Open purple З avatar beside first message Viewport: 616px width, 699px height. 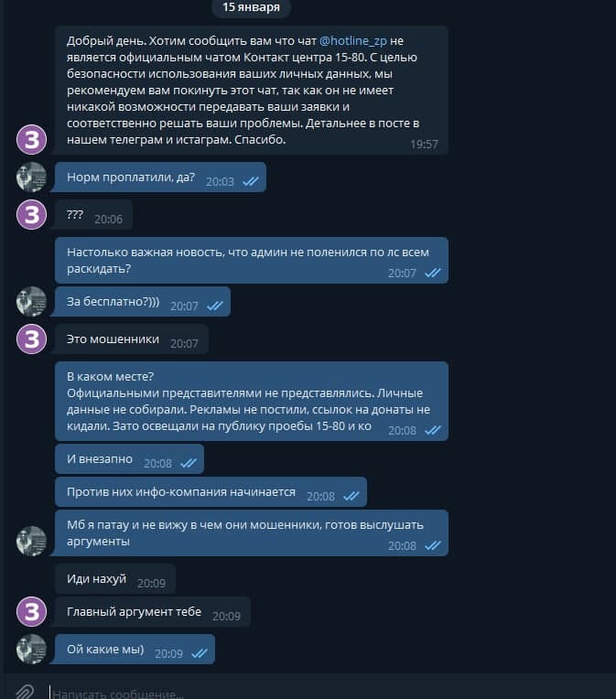(32, 140)
